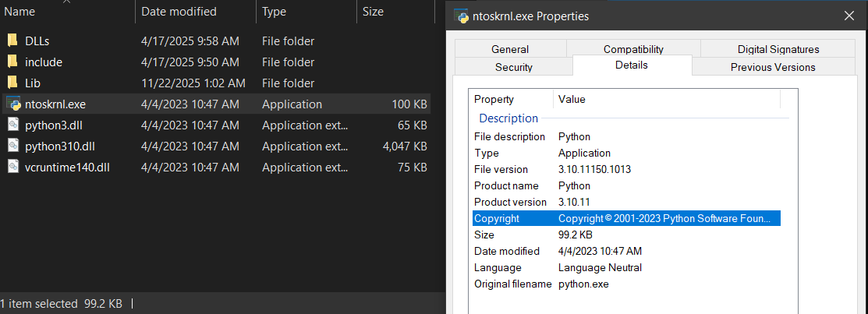The width and height of the screenshot is (868, 314).
Task: Click the 11/22/2025 1:02 AM date cell
Action: point(193,83)
